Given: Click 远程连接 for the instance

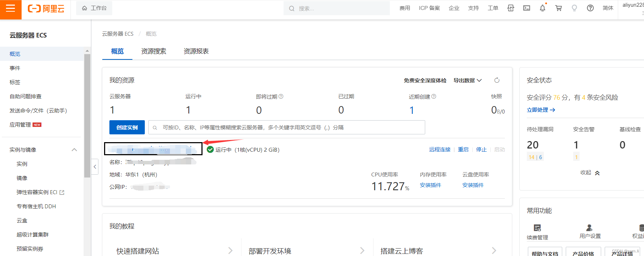Looking at the screenshot, I should tap(440, 150).
